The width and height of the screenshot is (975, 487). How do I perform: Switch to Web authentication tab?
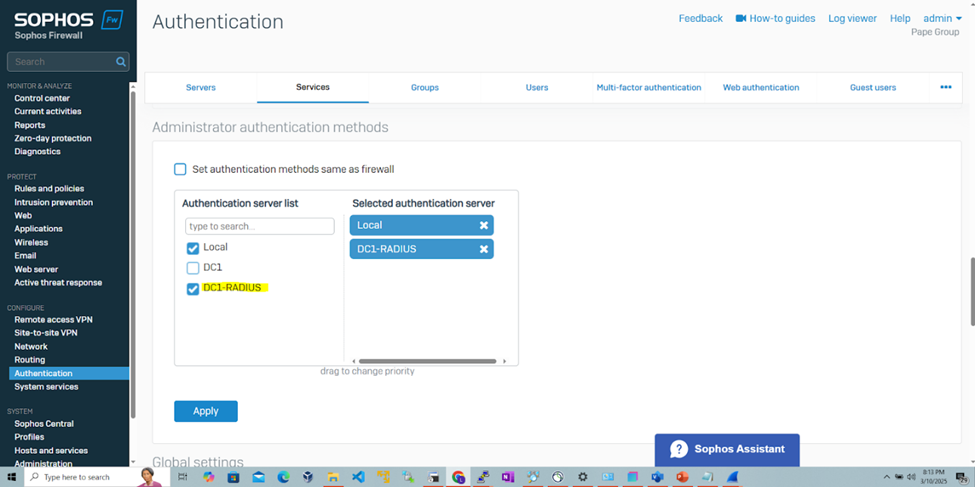pyautogui.click(x=760, y=87)
